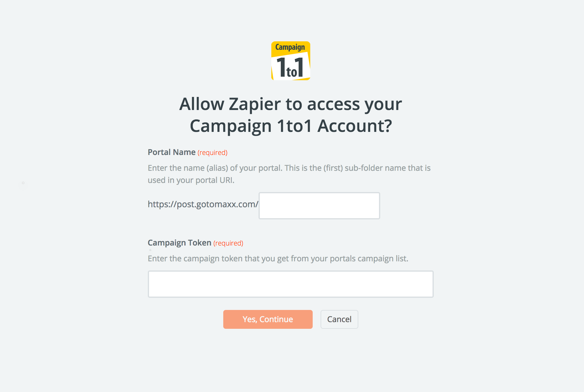Click the Campaign 1to1 logo icon
The width and height of the screenshot is (584, 392).
pyautogui.click(x=290, y=61)
